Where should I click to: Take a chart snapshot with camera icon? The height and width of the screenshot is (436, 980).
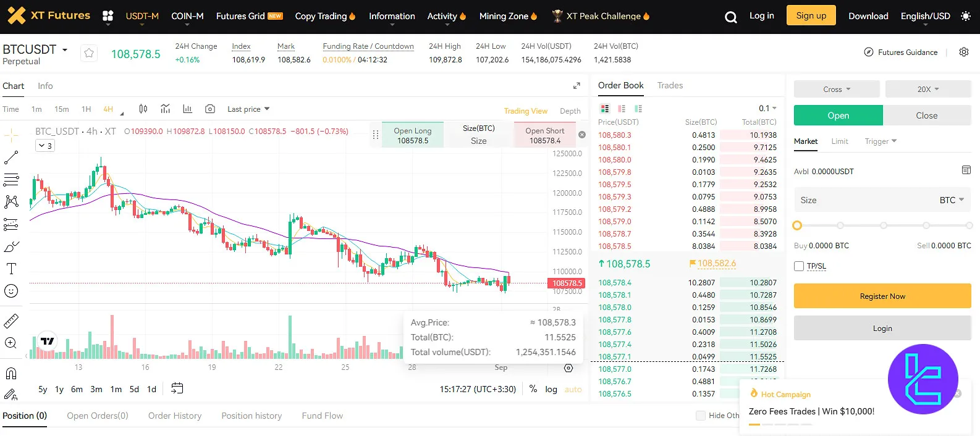tap(210, 109)
